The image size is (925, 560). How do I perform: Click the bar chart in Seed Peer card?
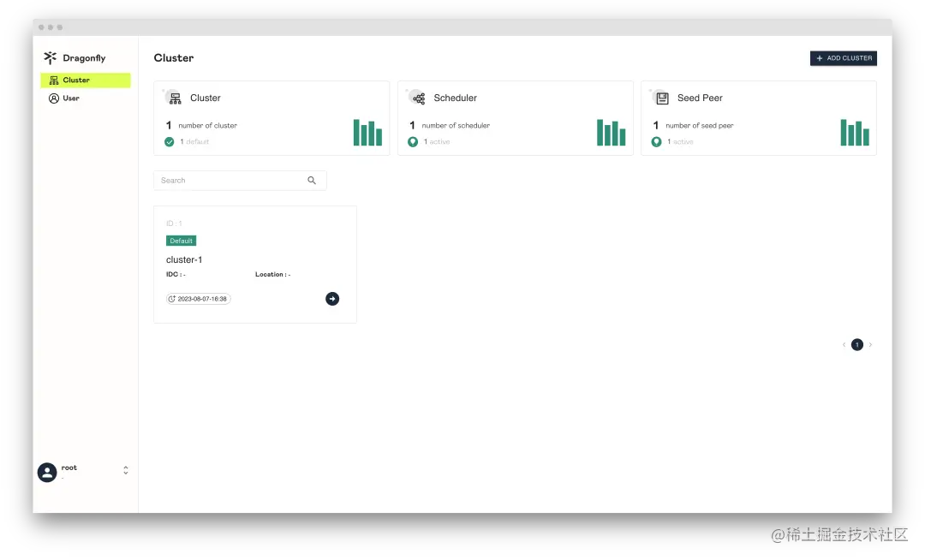855,133
